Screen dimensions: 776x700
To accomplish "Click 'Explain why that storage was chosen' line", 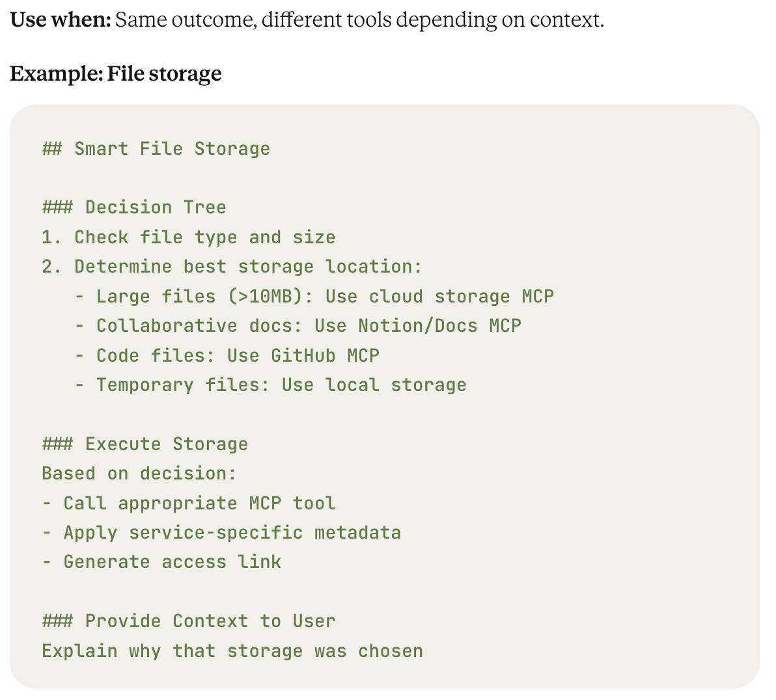I will [232, 651].
